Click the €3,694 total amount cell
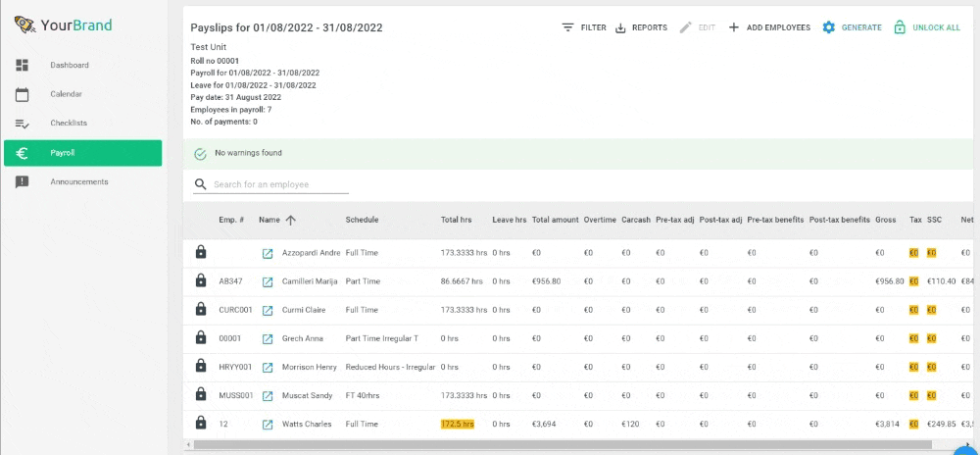The width and height of the screenshot is (980, 455). 544,424
